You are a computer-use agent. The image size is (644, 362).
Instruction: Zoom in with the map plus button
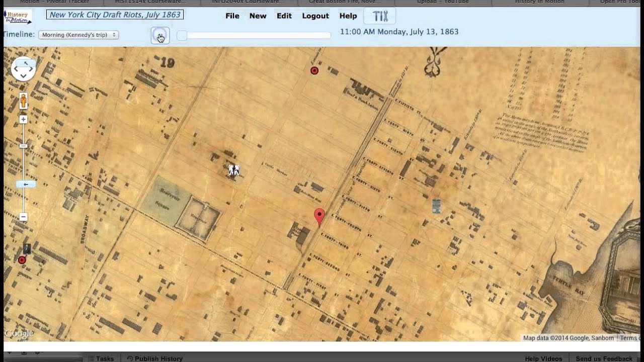[23, 119]
